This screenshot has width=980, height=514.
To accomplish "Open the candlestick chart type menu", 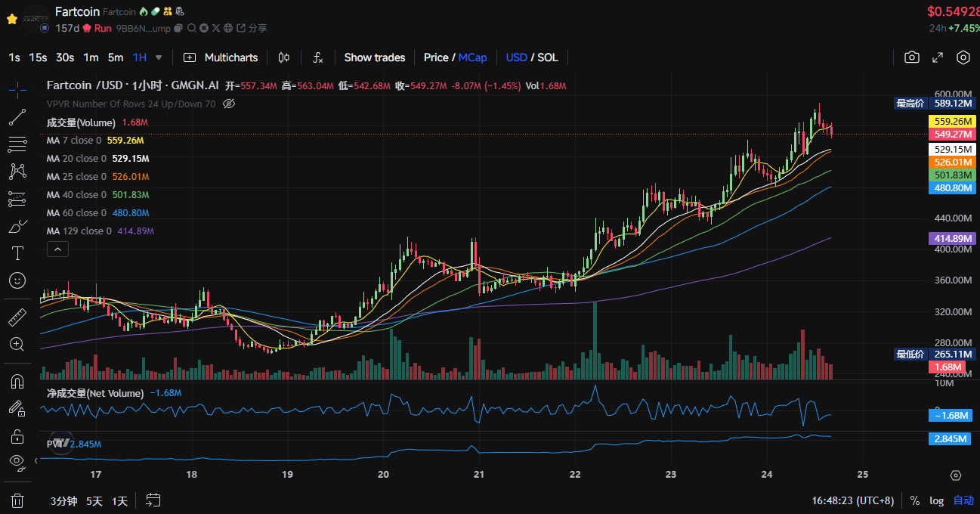I will (x=284, y=57).
